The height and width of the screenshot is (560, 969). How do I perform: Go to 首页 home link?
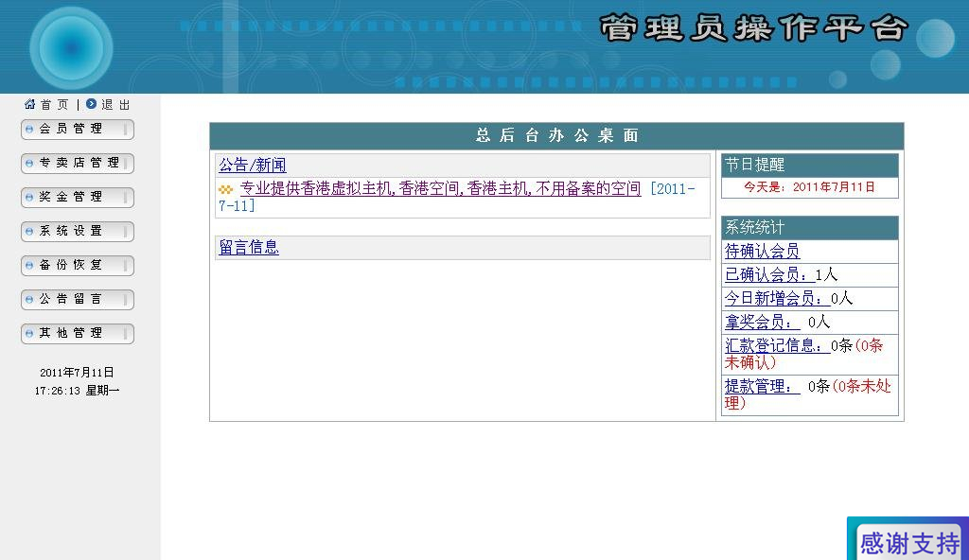[54, 104]
